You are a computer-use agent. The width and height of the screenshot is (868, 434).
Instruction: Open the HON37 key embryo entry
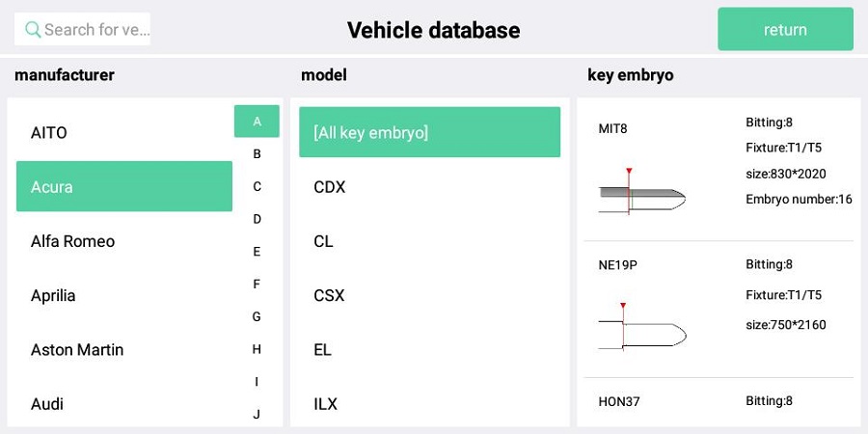[x=718, y=401]
